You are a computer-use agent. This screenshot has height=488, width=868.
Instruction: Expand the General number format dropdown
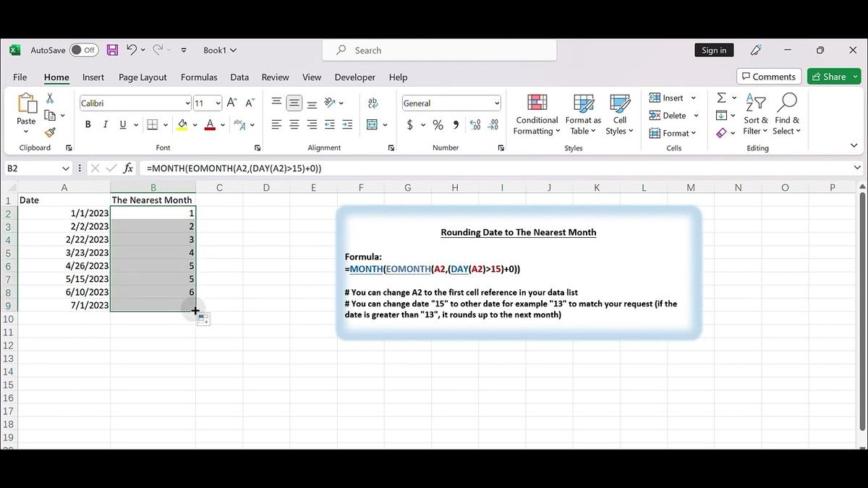coord(496,103)
